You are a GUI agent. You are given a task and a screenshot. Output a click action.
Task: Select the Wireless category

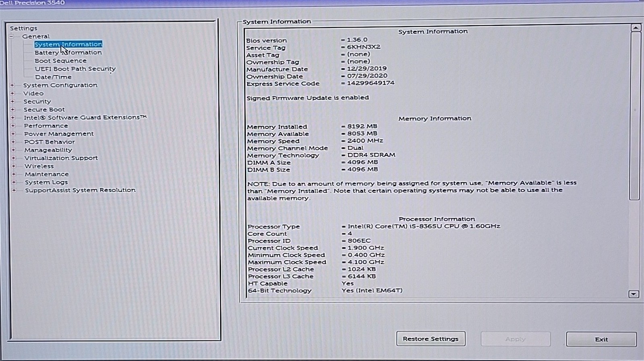click(39, 166)
